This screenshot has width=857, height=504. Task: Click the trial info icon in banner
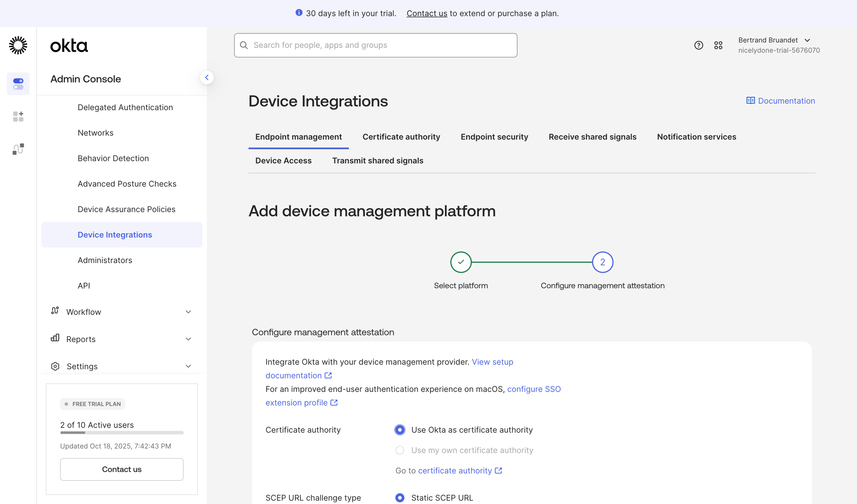tap(299, 13)
